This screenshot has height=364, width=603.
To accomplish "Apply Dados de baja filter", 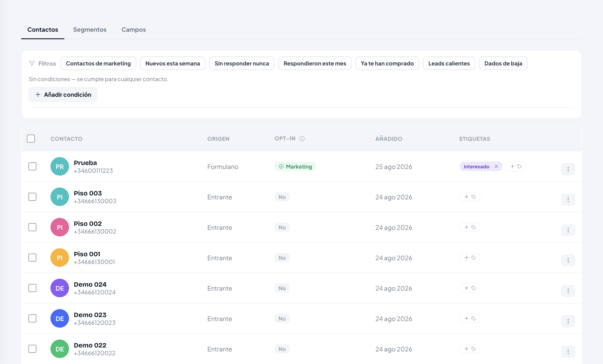I will [503, 63].
